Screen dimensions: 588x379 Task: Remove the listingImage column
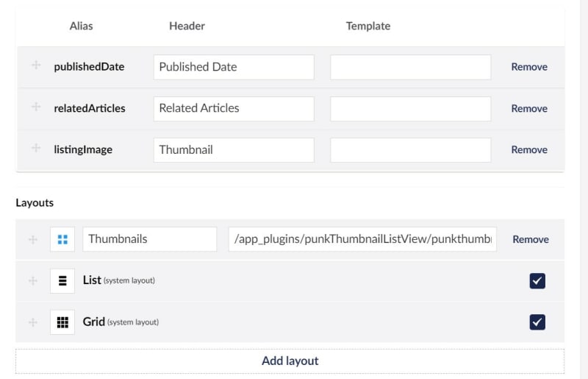click(529, 150)
